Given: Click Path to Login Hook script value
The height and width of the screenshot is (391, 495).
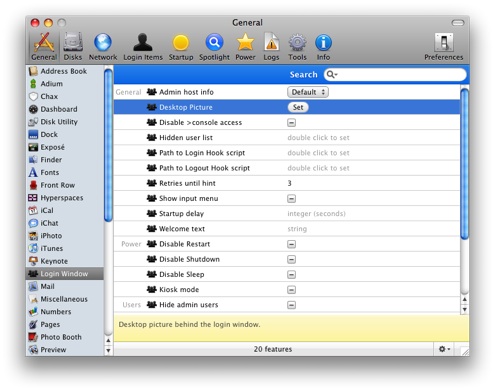Looking at the screenshot, I should [x=318, y=153].
